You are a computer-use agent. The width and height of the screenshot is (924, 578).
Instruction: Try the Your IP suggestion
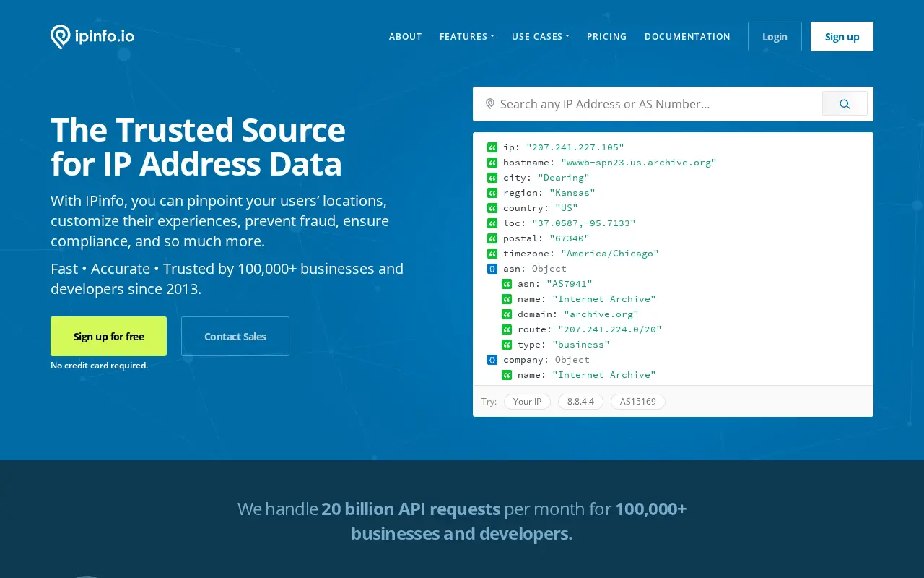tap(527, 402)
